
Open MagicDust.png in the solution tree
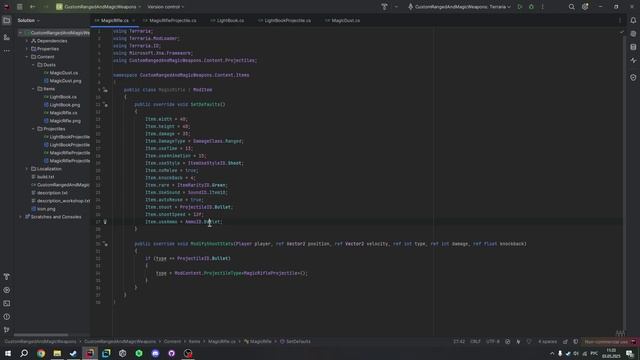65,81
